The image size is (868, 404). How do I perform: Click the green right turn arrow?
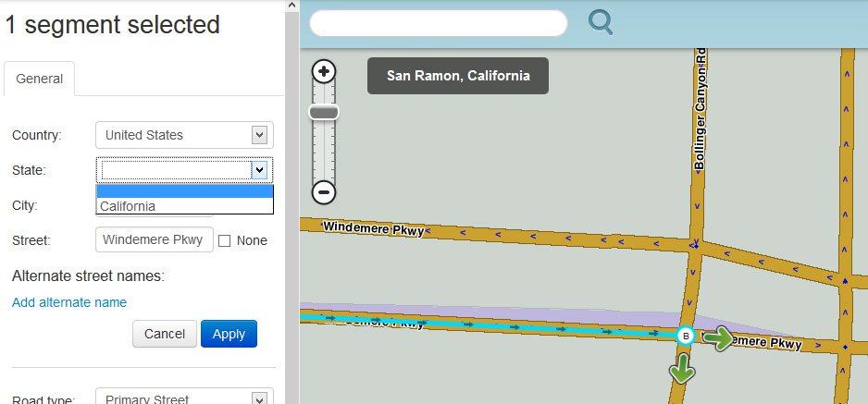click(717, 339)
